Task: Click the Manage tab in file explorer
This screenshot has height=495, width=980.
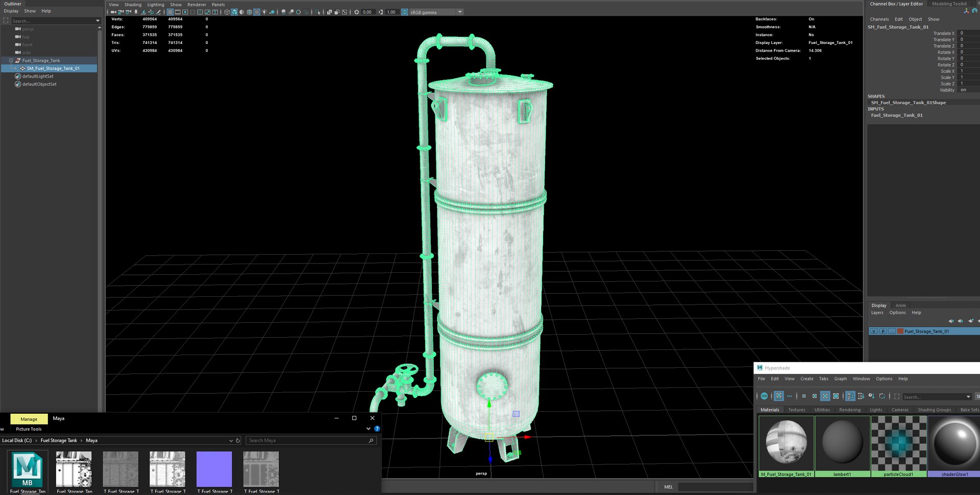Action: coord(29,419)
